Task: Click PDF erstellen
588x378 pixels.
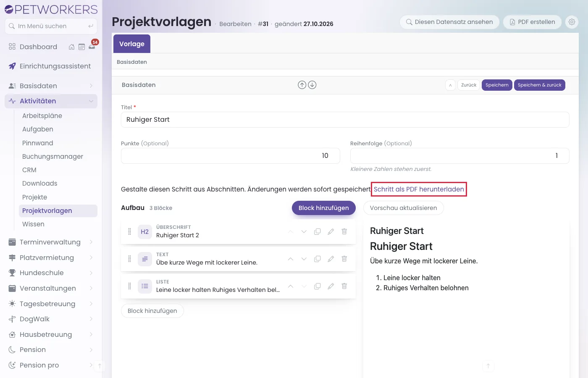Action: pyautogui.click(x=532, y=22)
